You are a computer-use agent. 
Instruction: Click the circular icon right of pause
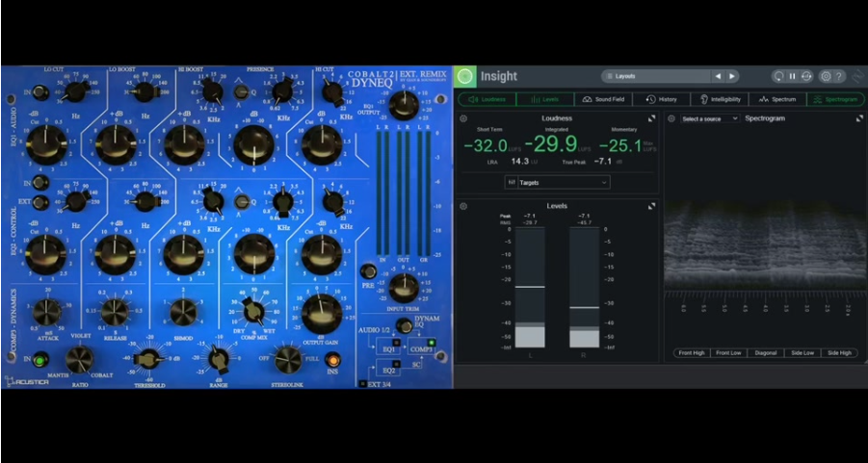click(x=806, y=76)
